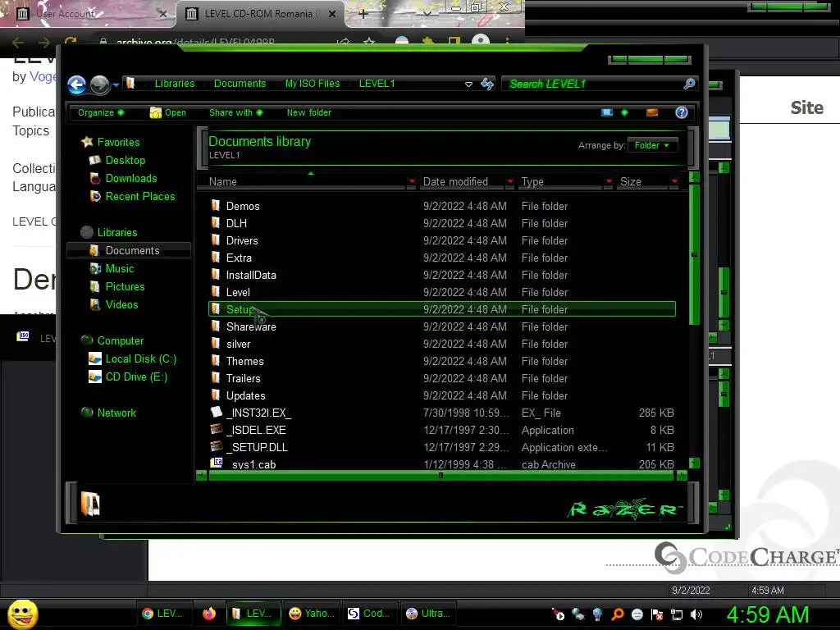The height and width of the screenshot is (630, 840).
Task: Open Recent Places in Favorites
Action: click(140, 197)
